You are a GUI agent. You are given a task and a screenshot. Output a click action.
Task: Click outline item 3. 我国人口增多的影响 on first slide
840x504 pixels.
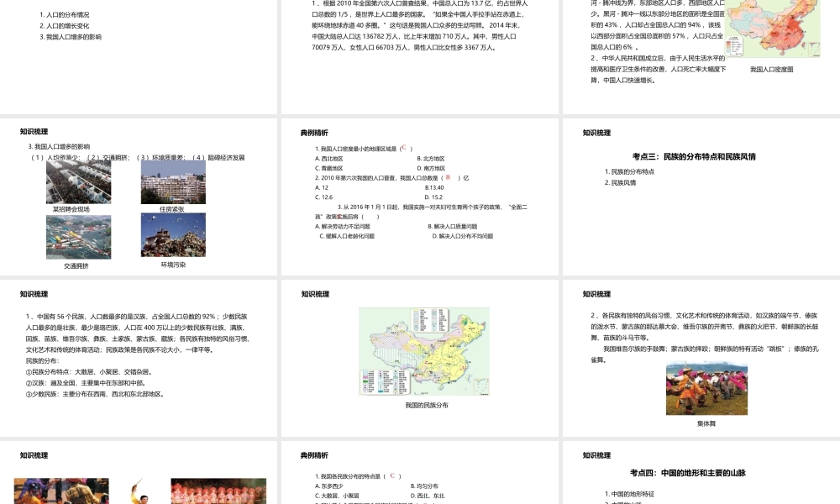[71, 37]
